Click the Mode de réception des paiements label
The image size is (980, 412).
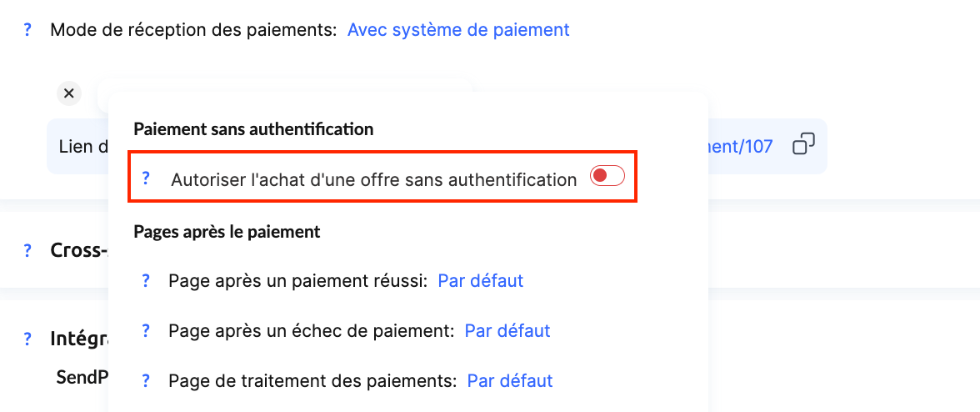click(193, 30)
